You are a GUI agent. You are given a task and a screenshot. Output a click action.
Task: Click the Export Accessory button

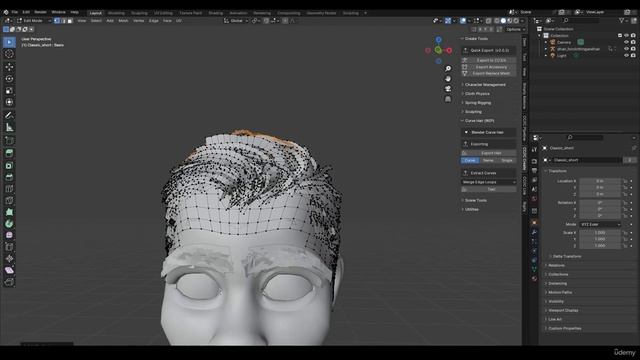pos(489,67)
